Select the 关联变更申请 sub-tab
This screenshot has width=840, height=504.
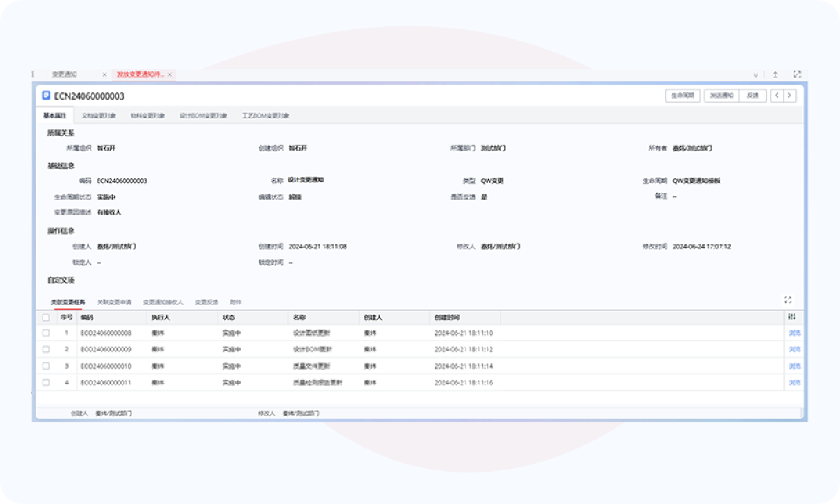click(114, 302)
